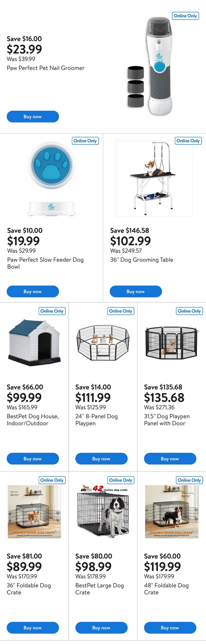This screenshot has width=206, height=644.
Task: Buy the BestPet Large Dog Crate
Action: click(x=101, y=628)
